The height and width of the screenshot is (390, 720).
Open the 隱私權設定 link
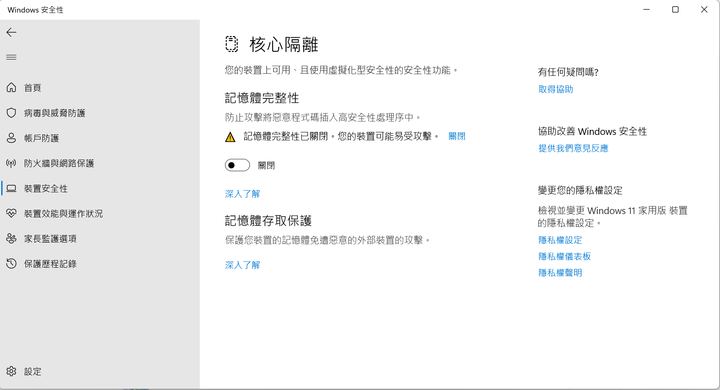[560, 240]
